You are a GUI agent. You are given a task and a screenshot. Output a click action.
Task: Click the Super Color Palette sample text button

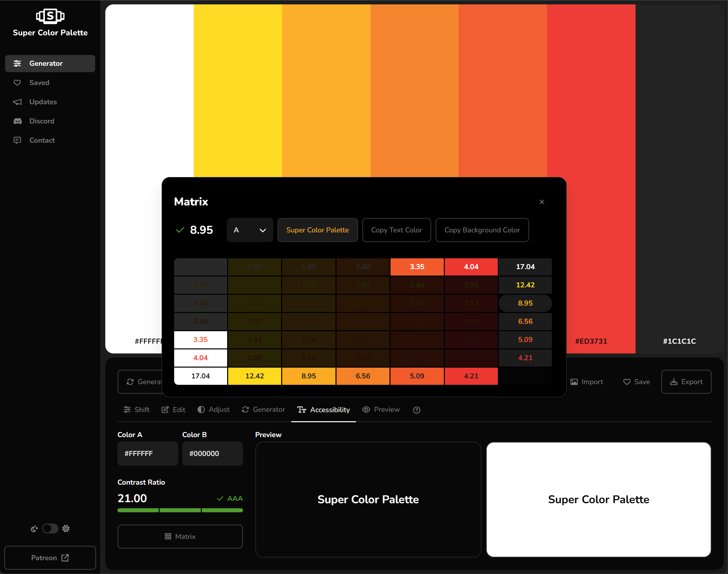pyautogui.click(x=318, y=230)
